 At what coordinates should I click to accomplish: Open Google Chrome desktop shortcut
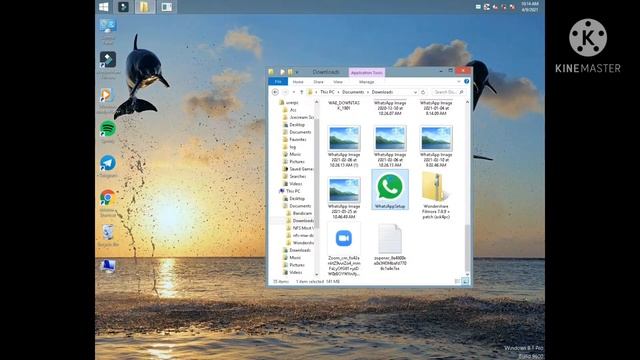pyautogui.click(x=108, y=202)
